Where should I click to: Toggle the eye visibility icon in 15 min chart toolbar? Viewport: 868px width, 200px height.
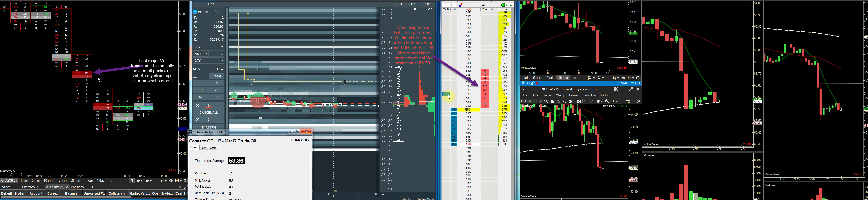coord(623,78)
